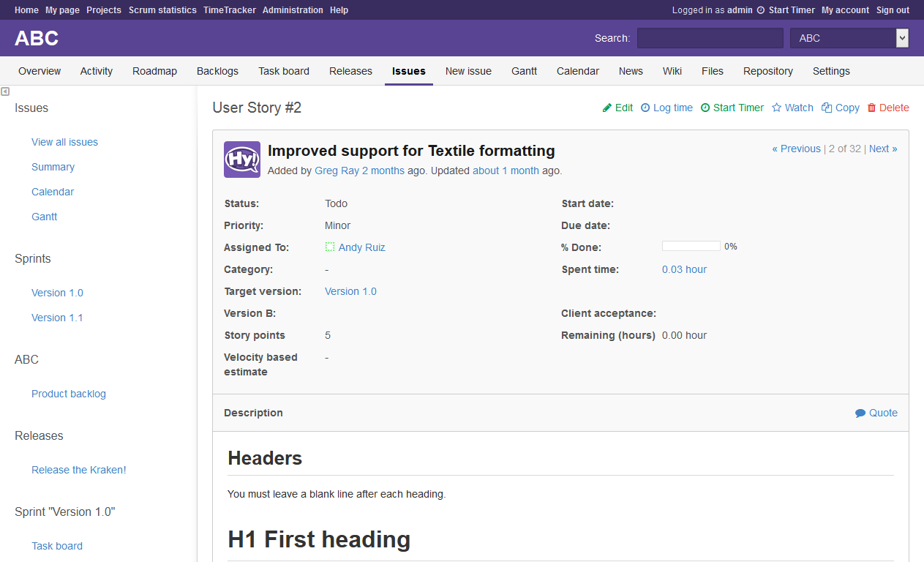This screenshot has height=562, width=924.
Task: Click the Start Timer in top bar
Action: 786,10
